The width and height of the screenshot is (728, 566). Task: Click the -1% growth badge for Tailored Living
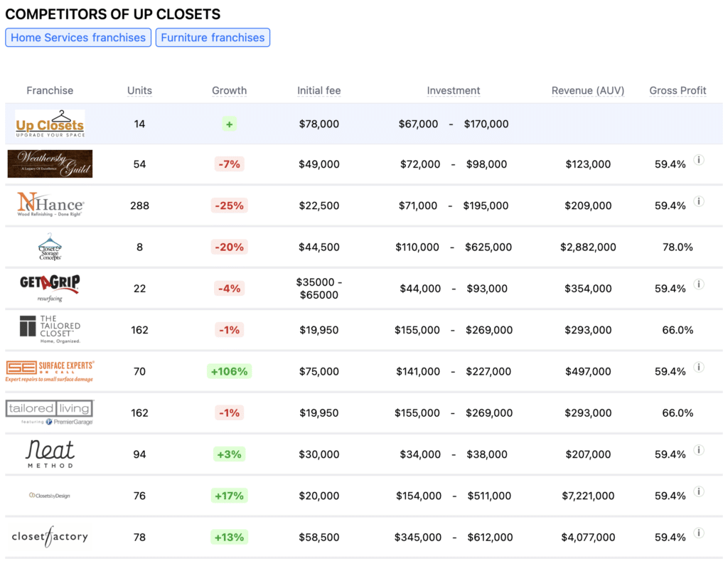pyautogui.click(x=230, y=413)
